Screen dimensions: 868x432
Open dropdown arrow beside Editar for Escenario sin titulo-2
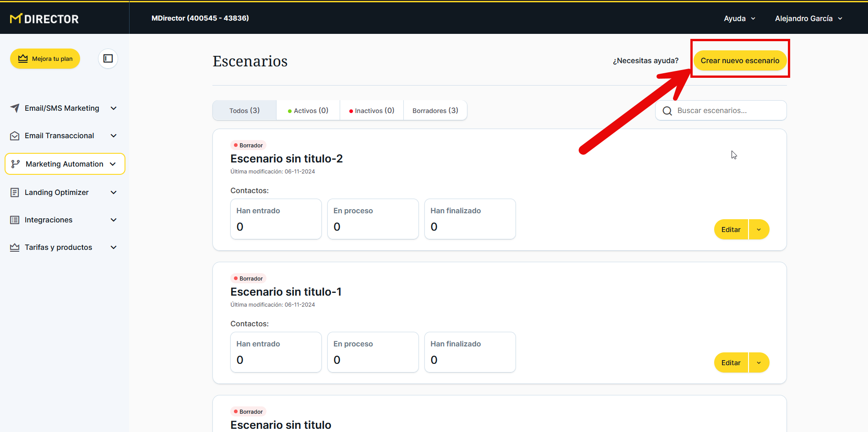(x=759, y=230)
